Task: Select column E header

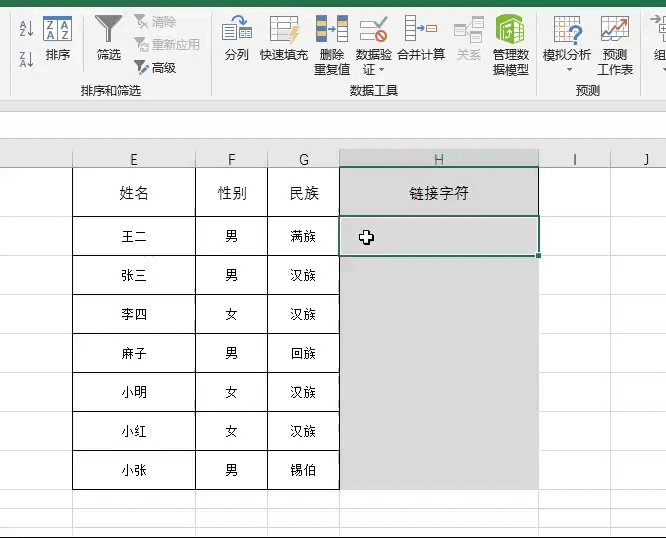Action: tap(134, 159)
